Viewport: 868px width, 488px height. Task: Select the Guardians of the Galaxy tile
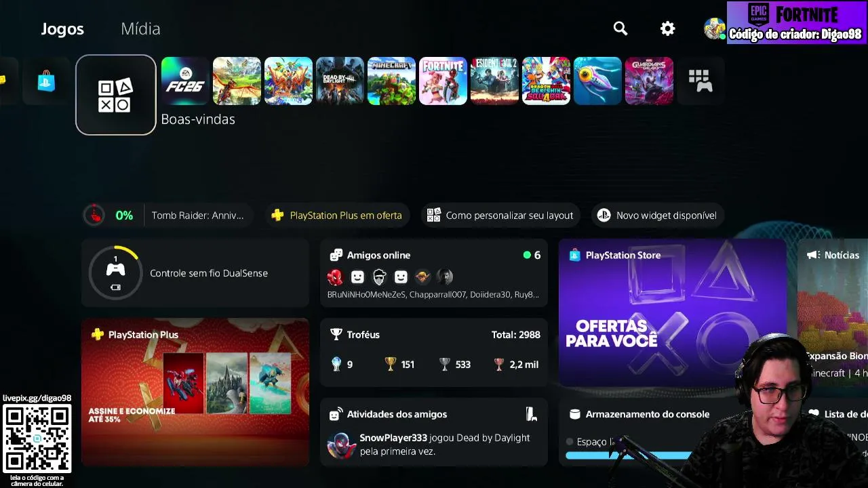649,81
